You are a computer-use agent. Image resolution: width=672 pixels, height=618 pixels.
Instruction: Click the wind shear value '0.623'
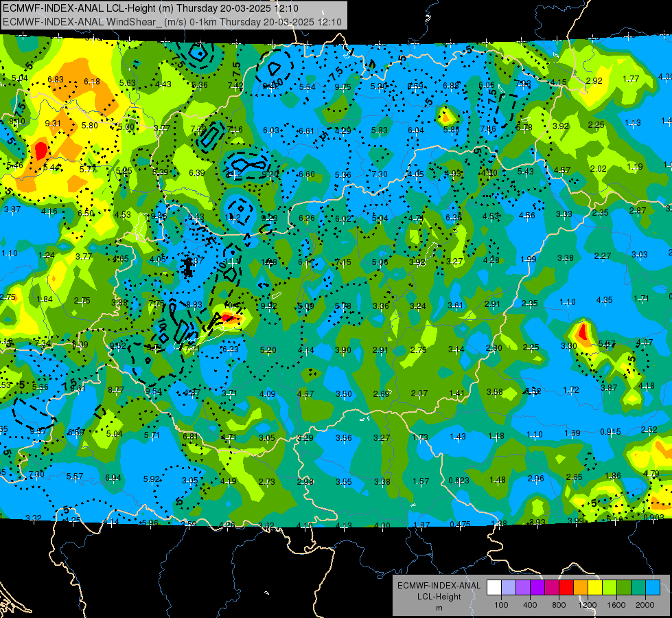[459, 481]
